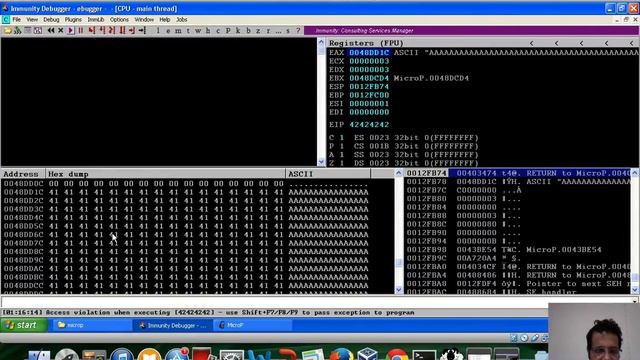Open Terminal from the macOS dock
The width and height of the screenshot is (640, 360).
pos(424,354)
